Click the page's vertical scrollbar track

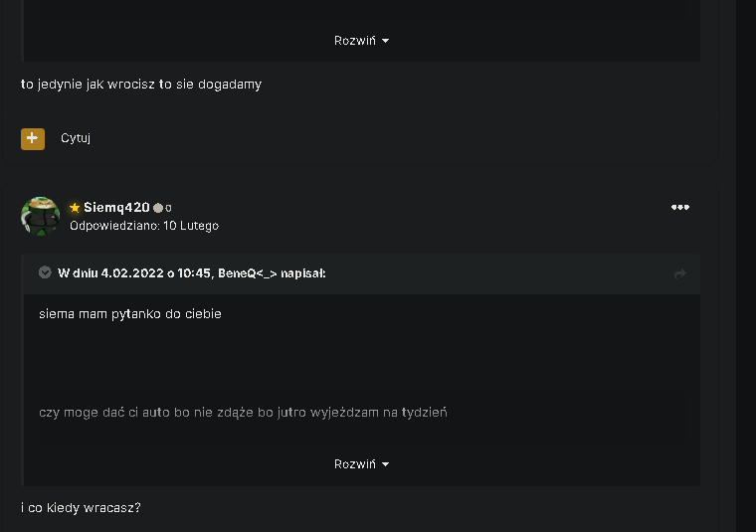click(x=746, y=266)
